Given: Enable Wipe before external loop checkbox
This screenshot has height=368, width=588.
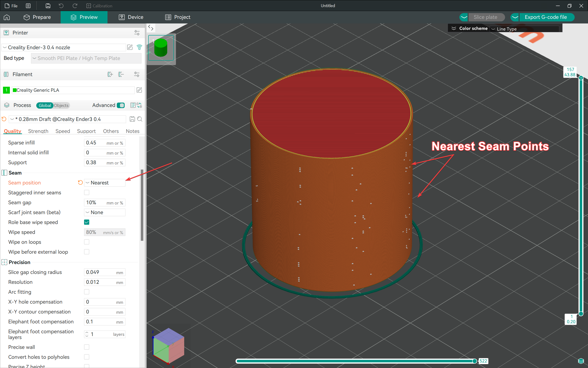Looking at the screenshot, I should pyautogui.click(x=87, y=252).
